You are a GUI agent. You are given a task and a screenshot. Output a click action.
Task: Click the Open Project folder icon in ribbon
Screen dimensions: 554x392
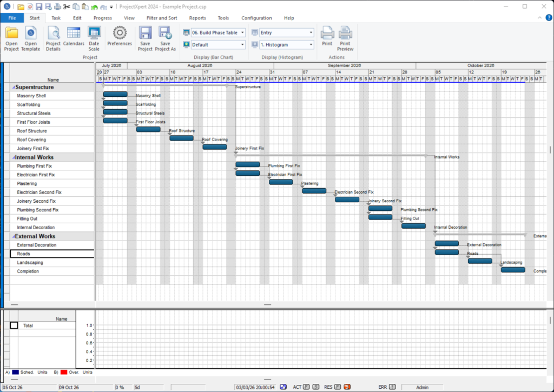click(12, 33)
